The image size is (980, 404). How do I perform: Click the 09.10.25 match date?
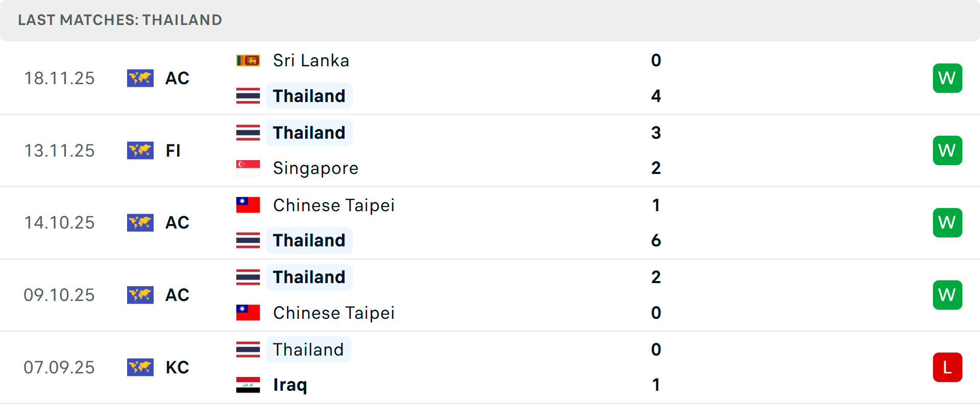(x=59, y=295)
